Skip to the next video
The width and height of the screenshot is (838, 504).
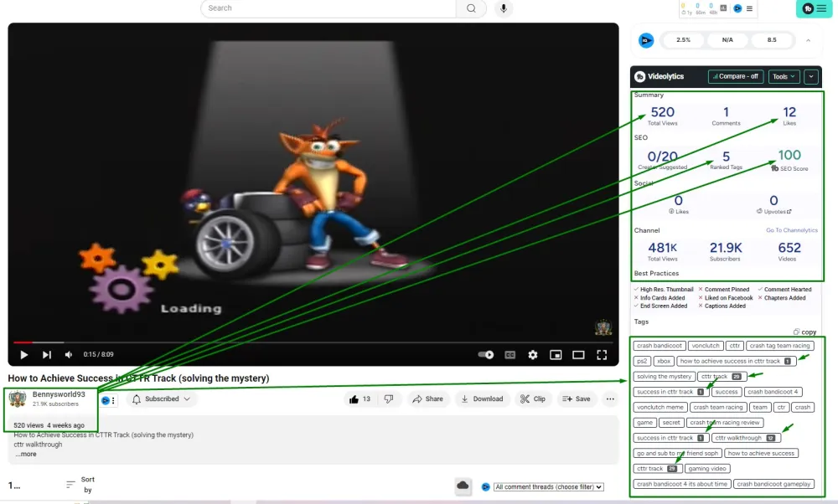pos(46,354)
